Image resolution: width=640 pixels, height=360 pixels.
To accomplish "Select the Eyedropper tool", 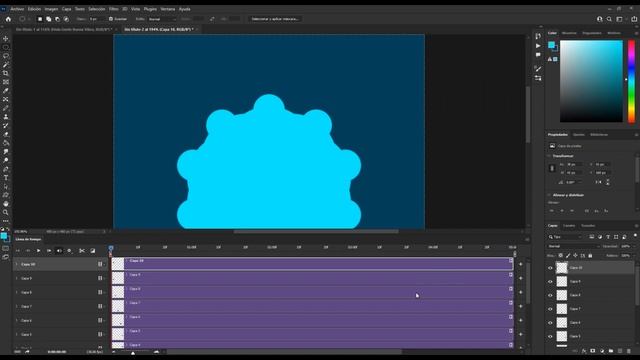I will [x=6, y=91].
